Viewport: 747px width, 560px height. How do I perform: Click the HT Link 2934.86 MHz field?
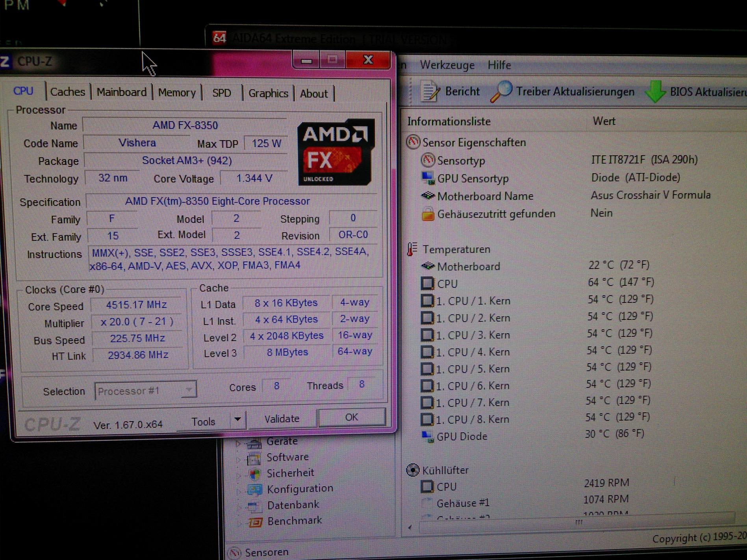(138, 355)
